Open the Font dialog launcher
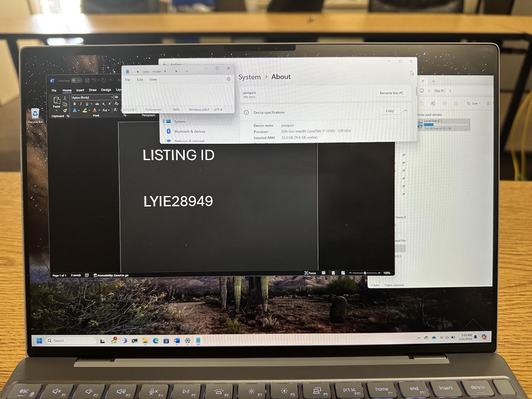The image size is (532, 399). [125, 115]
